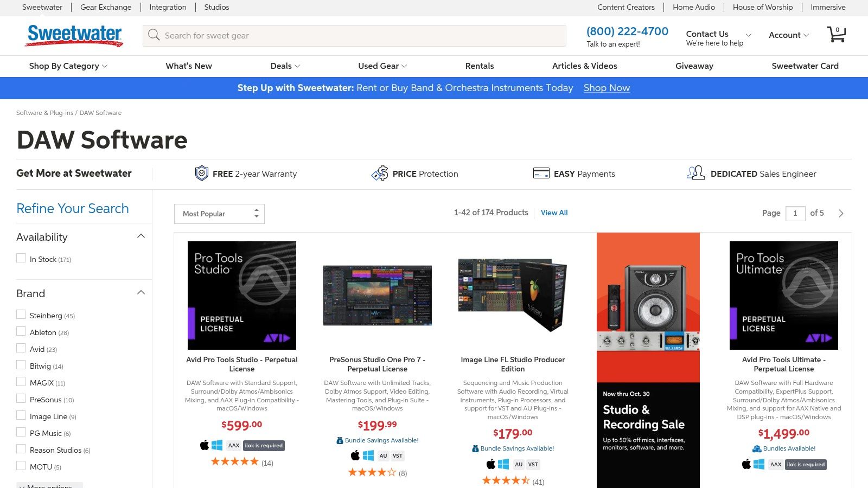Click the search magnifying glass icon
868x488 pixels.
point(154,35)
